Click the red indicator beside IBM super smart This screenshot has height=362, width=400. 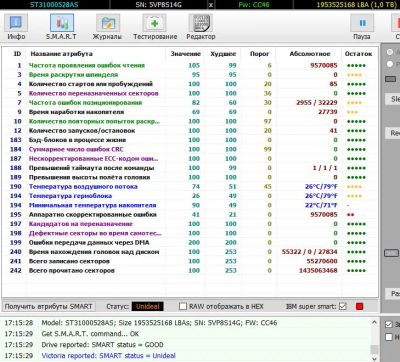tap(359, 306)
